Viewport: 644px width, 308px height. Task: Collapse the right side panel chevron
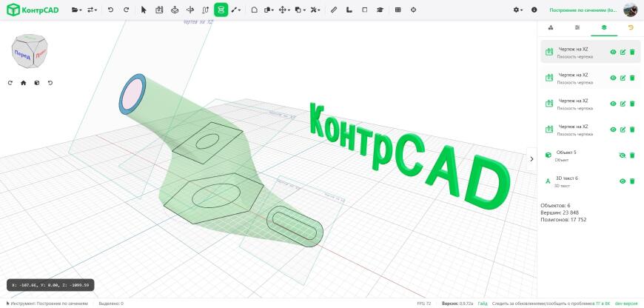(x=531, y=159)
